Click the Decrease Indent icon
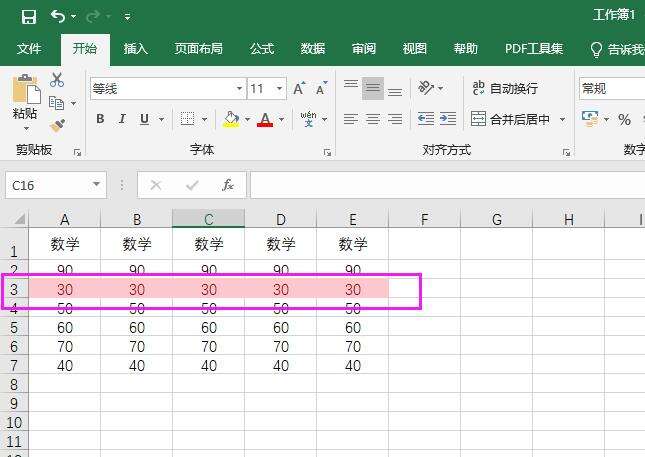This screenshot has width=645, height=457. click(x=426, y=119)
